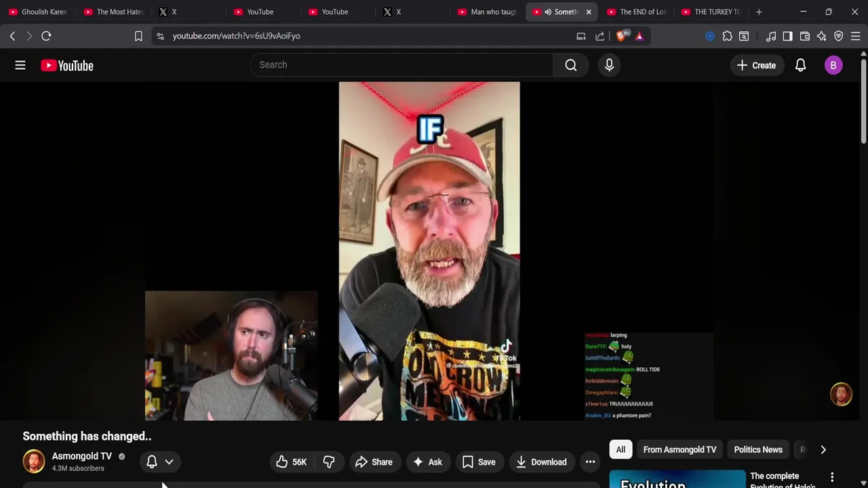Switch to Man who taught tab
The image size is (868, 488).
coord(488,12)
